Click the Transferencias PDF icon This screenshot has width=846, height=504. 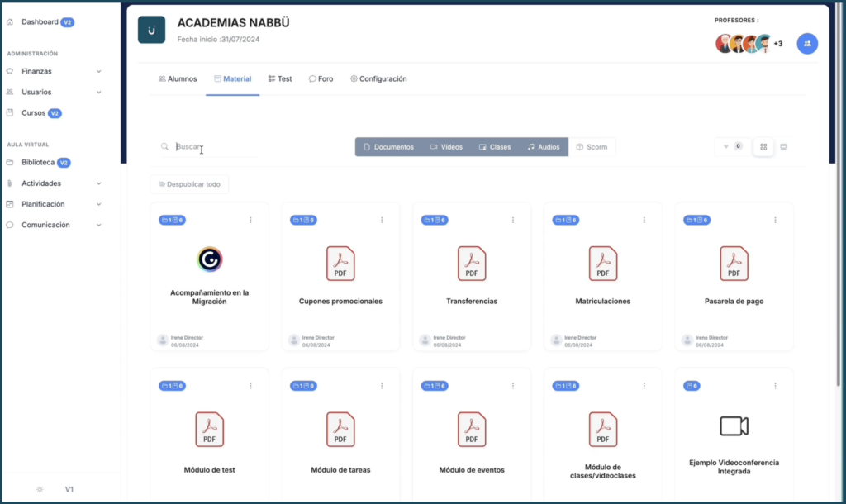472,264
